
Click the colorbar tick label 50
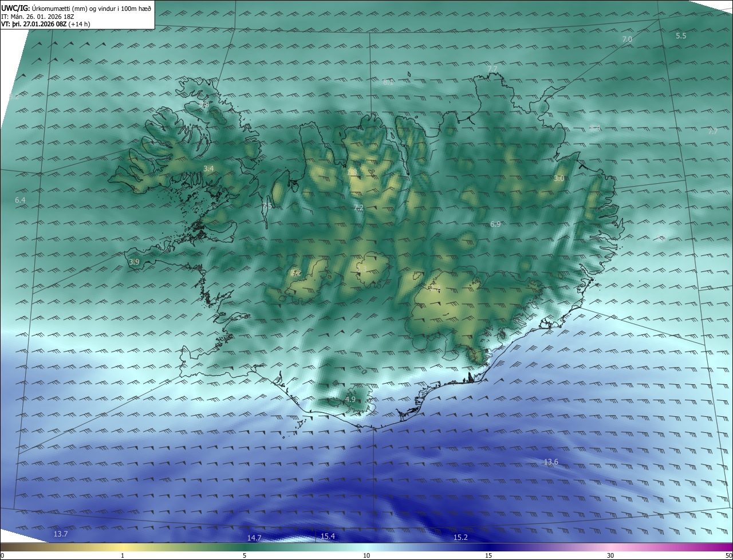click(x=728, y=555)
